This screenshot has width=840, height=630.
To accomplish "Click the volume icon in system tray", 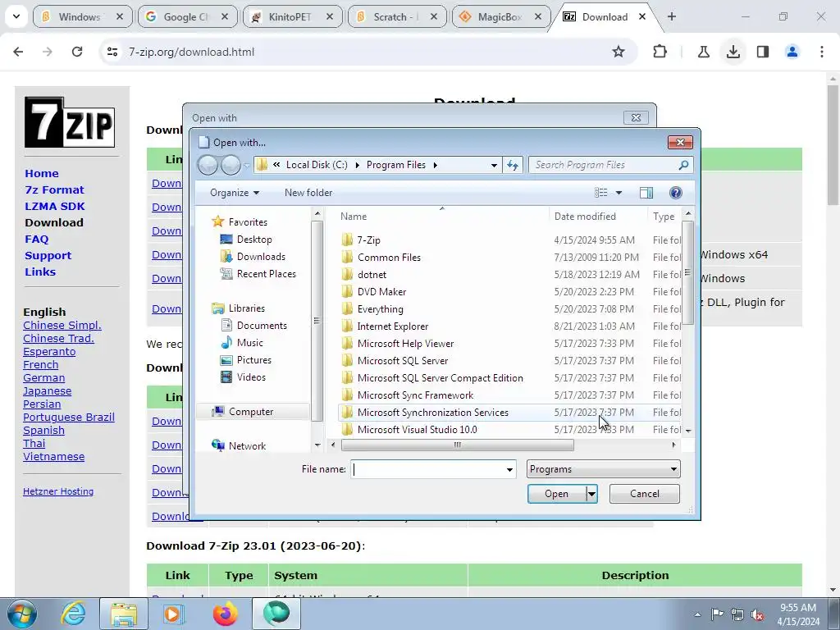I will click(757, 615).
